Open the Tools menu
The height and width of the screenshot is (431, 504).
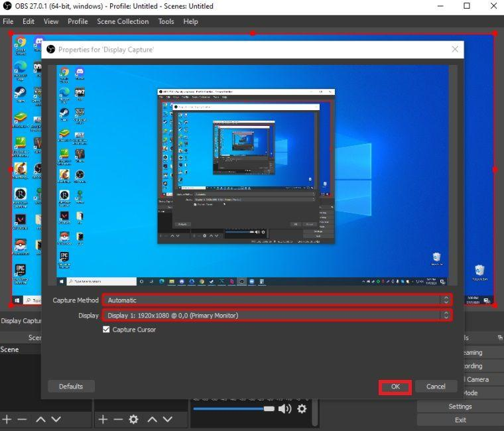click(x=166, y=21)
